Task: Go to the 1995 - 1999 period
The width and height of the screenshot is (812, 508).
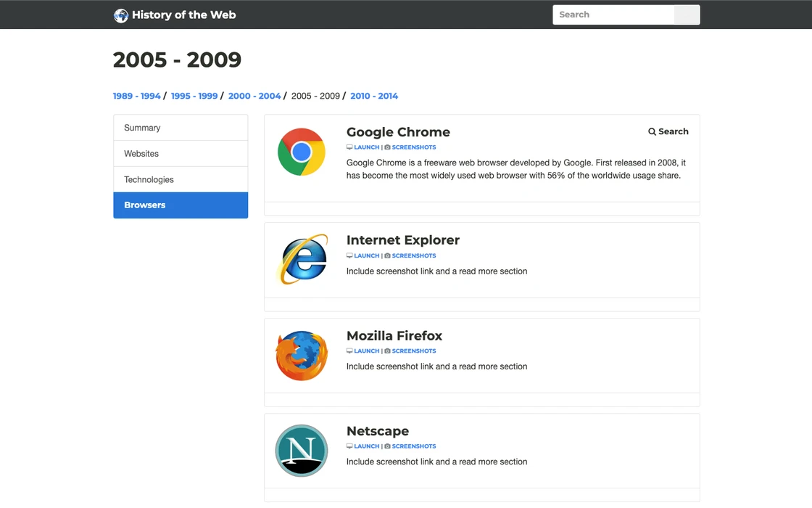Action: pyautogui.click(x=194, y=96)
